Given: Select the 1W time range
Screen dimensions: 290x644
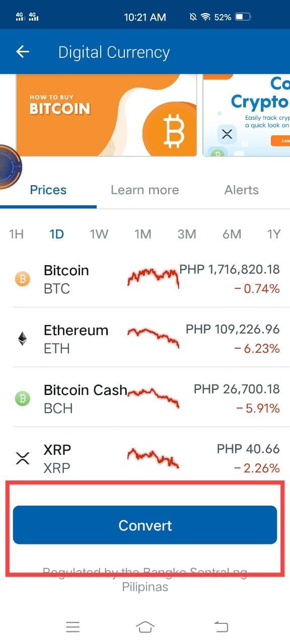Looking at the screenshot, I should coord(99,234).
